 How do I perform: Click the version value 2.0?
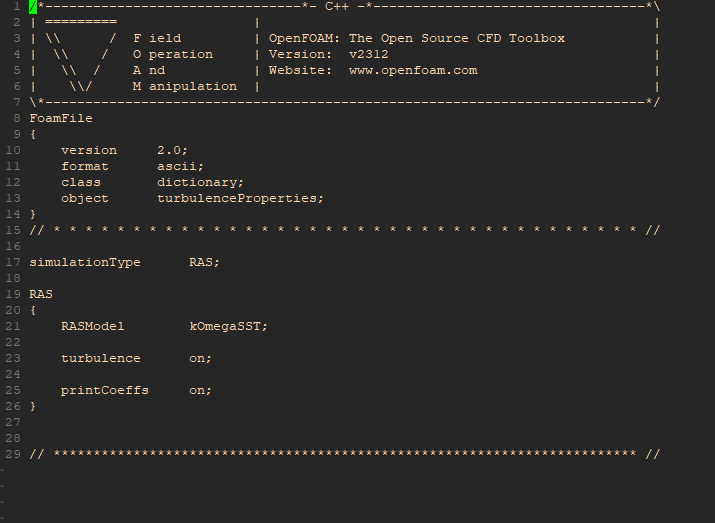(172, 150)
